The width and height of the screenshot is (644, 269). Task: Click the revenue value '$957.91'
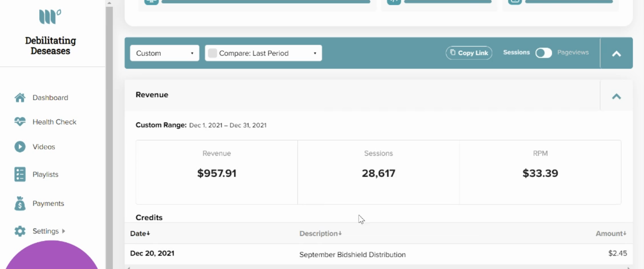point(217,174)
